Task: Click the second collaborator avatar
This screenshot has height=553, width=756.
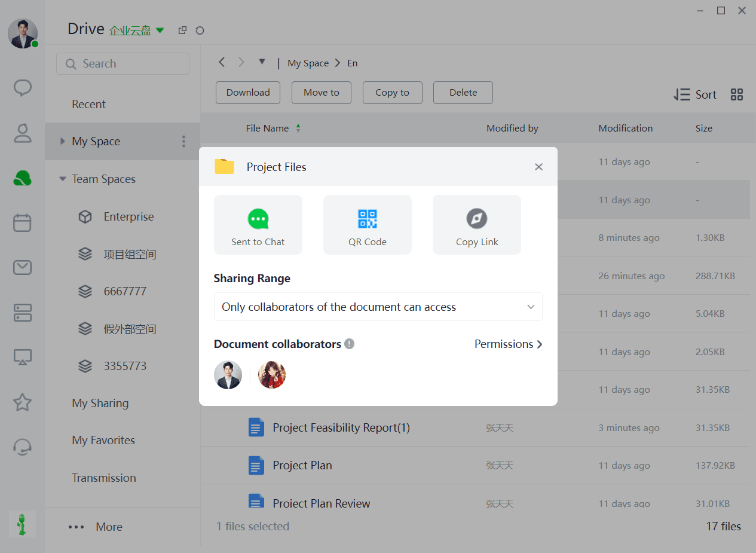Action: point(272,375)
